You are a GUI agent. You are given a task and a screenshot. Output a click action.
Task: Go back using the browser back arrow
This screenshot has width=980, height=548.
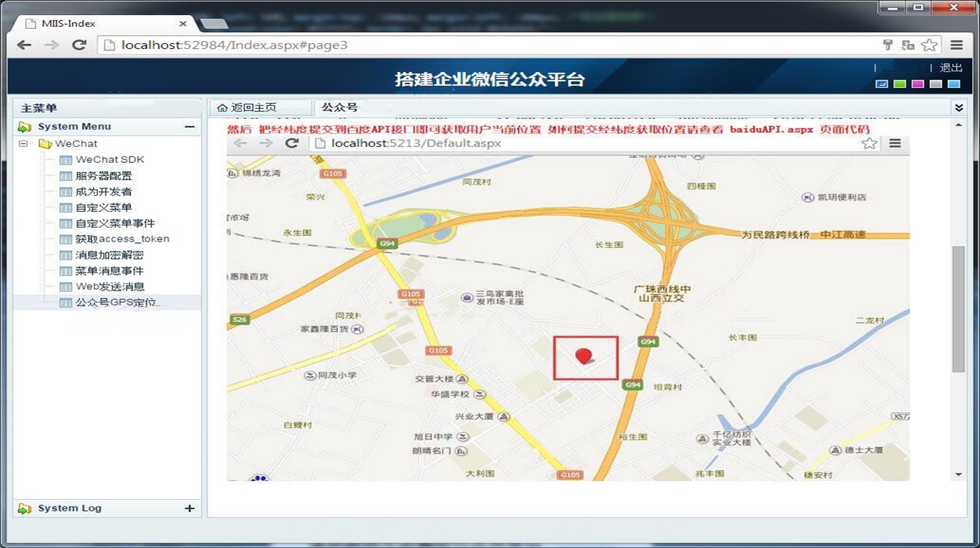point(24,45)
